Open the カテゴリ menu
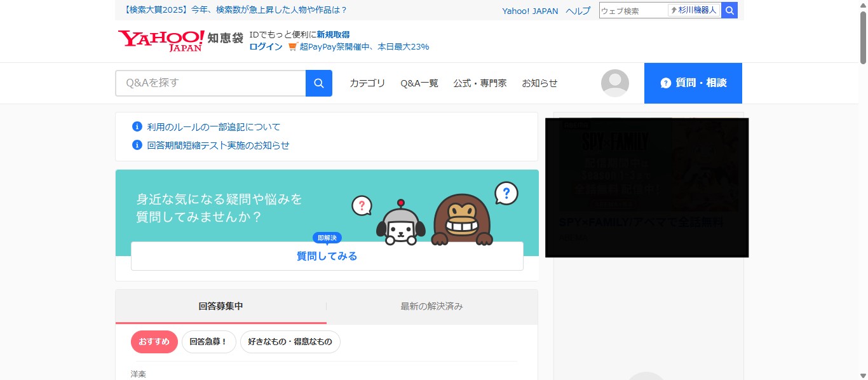The image size is (868, 380). 366,83
